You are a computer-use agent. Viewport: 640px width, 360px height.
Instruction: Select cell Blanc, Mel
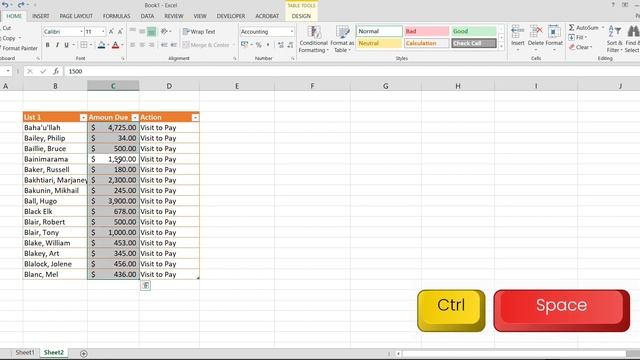coord(55,274)
